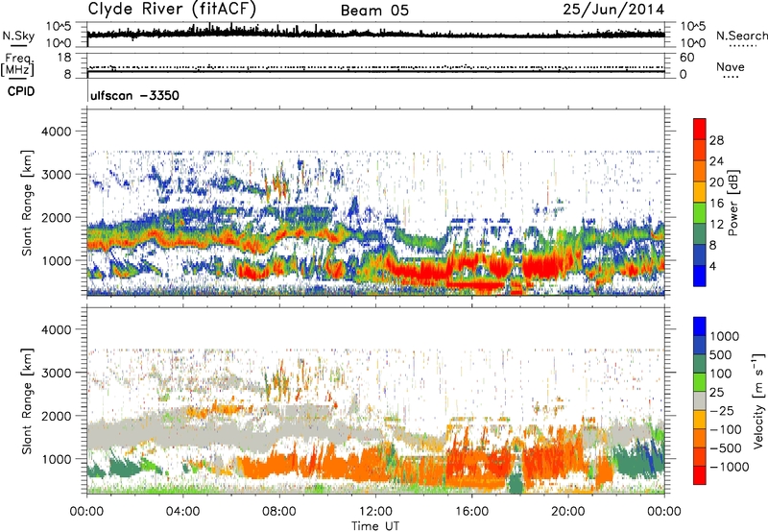Click the '04:00' time axis tick label

182,512
